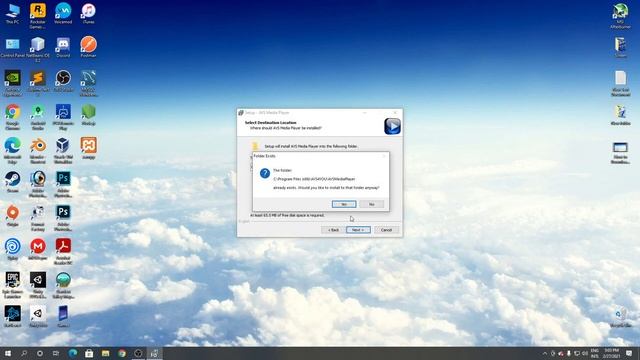
Task: Click the Back button in Setup window
Action: pos(333,230)
